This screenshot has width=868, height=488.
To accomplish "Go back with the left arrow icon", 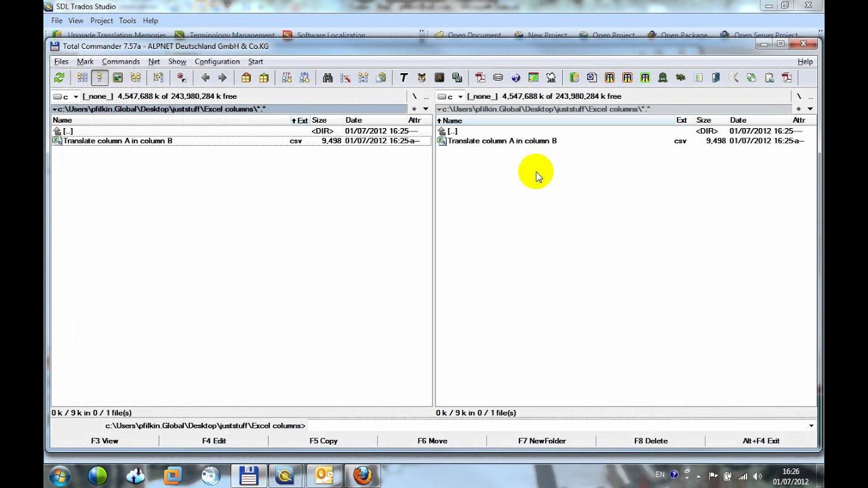I will pos(205,78).
